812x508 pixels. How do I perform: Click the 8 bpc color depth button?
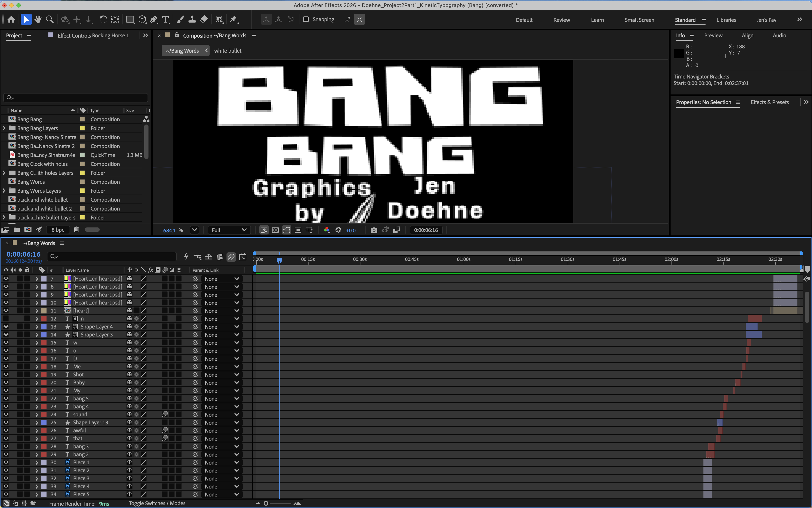pos(58,230)
